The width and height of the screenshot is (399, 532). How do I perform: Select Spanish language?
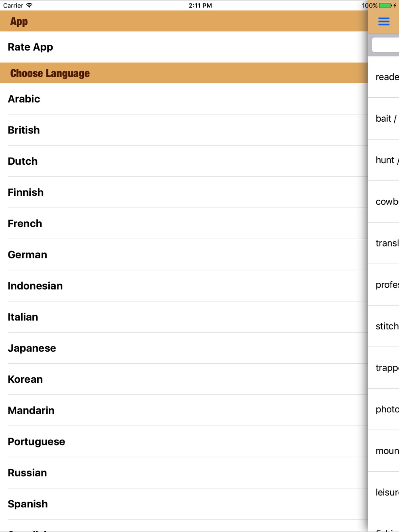184,504
